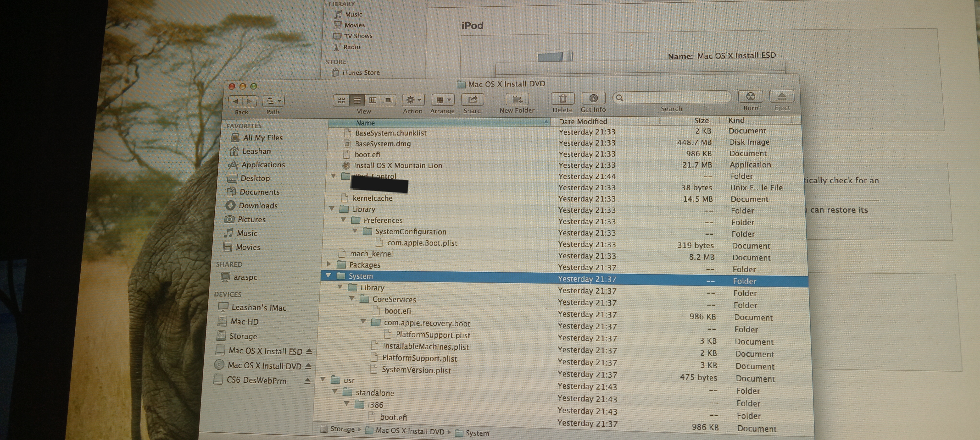980x440 pixels.
Task: Create a New Folder from toolbar
Action: click(x=517, y=99)
